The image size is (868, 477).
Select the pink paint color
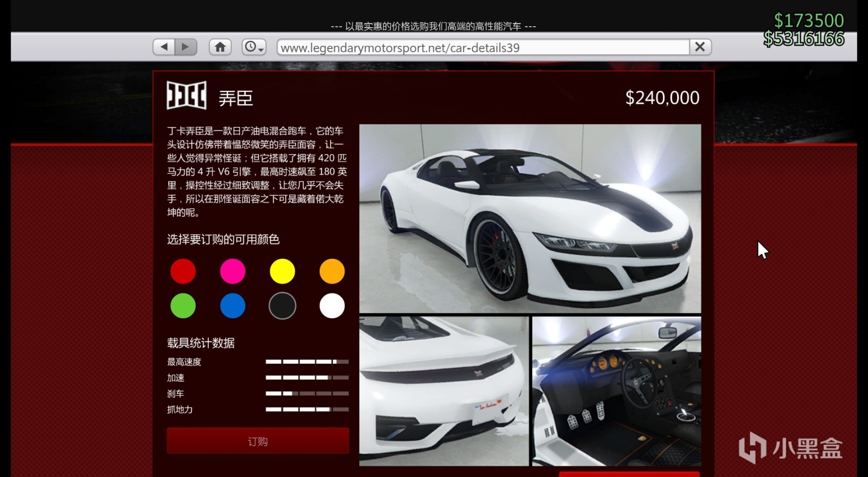point(233,271)
